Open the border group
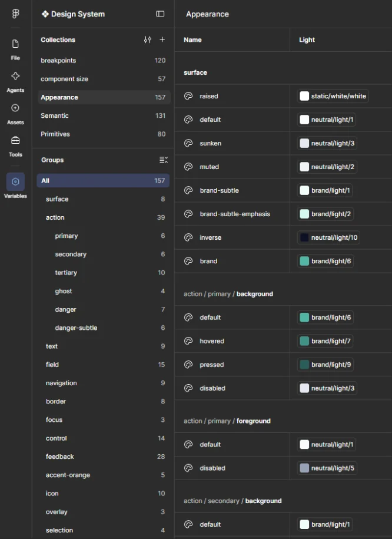 click(x=103, y=401)
